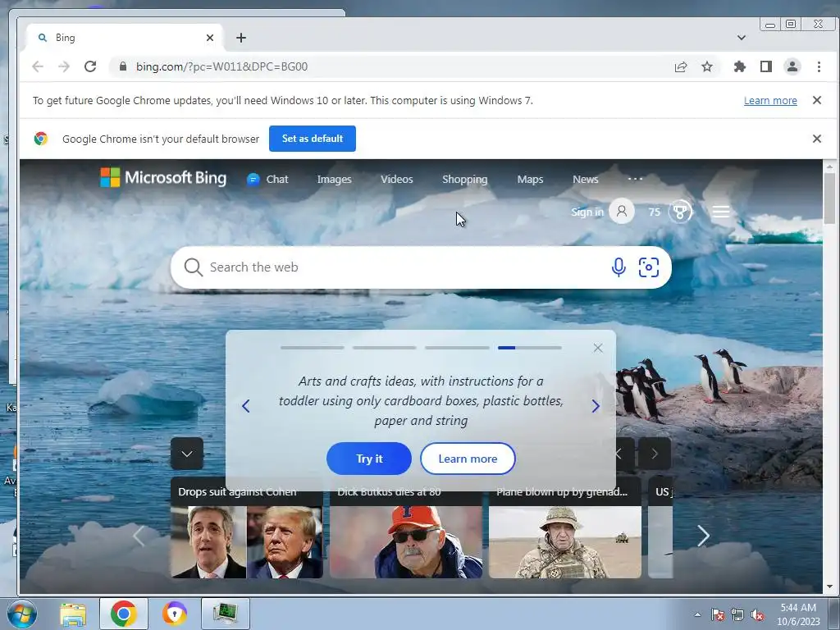Jump to third suggestion progress bar
Viewport: 840px width, 630px height.
point(457,348)
